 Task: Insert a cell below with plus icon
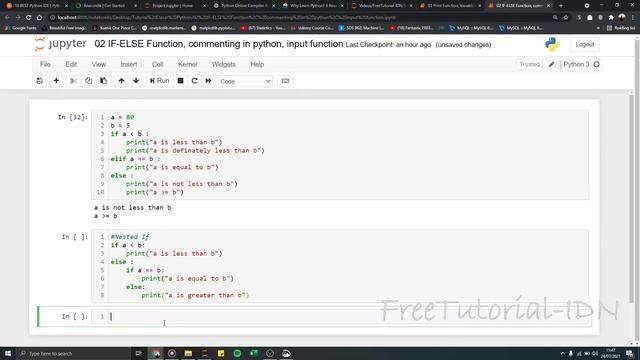point(56,81)
